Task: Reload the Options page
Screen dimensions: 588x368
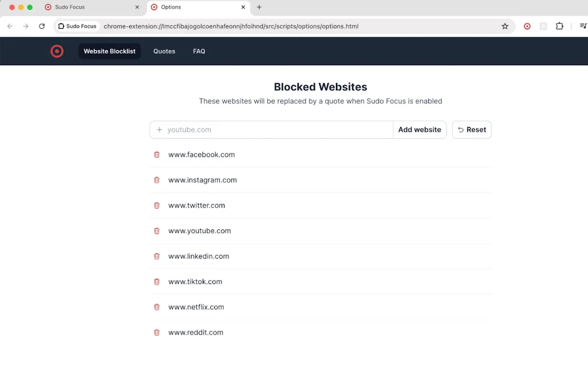Action: click(41, 26)
